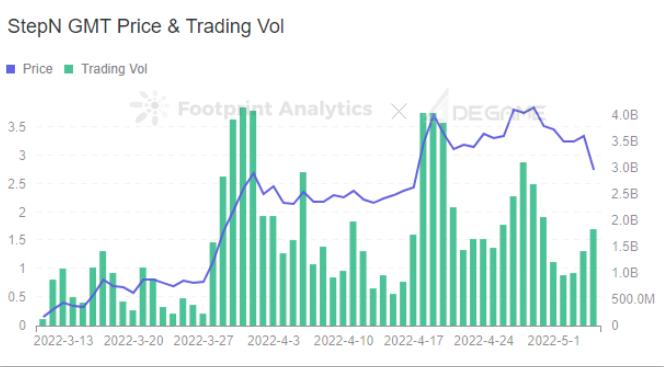Click the Footprint Analytics watermark logo icon

pos(149,108)
